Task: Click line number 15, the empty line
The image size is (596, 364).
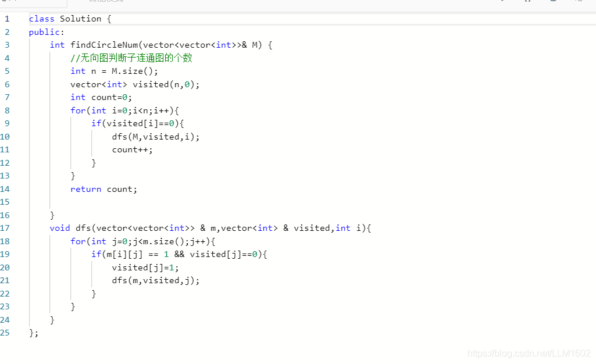Action: tap(5, 202)
